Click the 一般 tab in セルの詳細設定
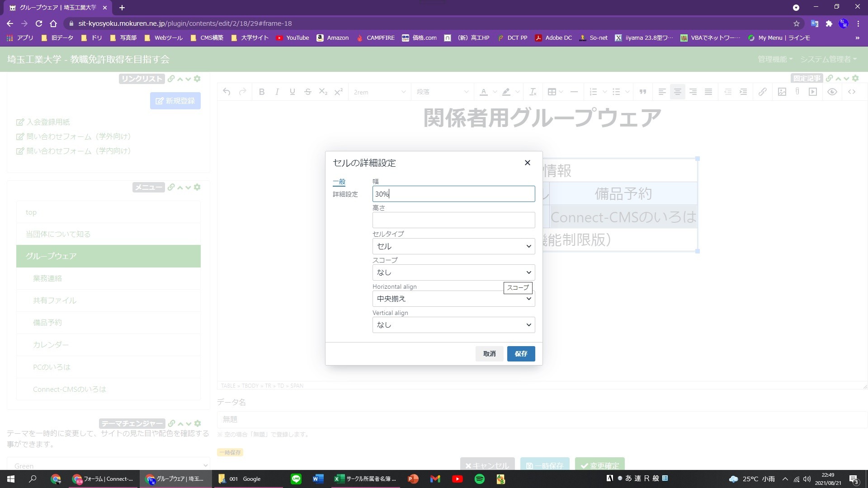 click(x=339, y=182)
